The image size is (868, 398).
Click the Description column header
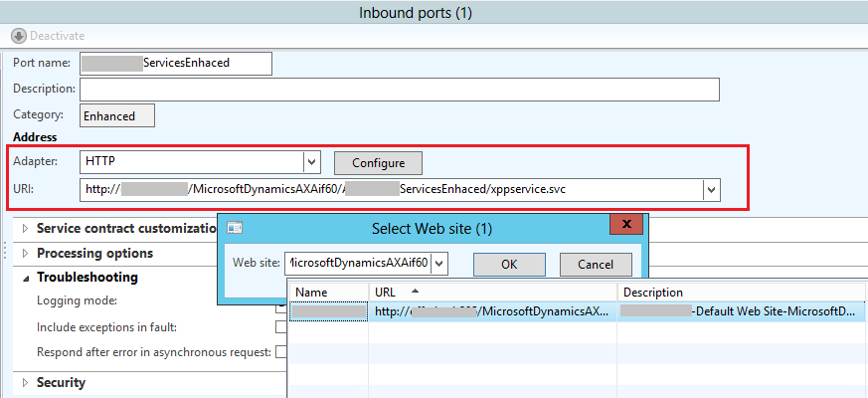pyautogui.click(x=741, y=293)
